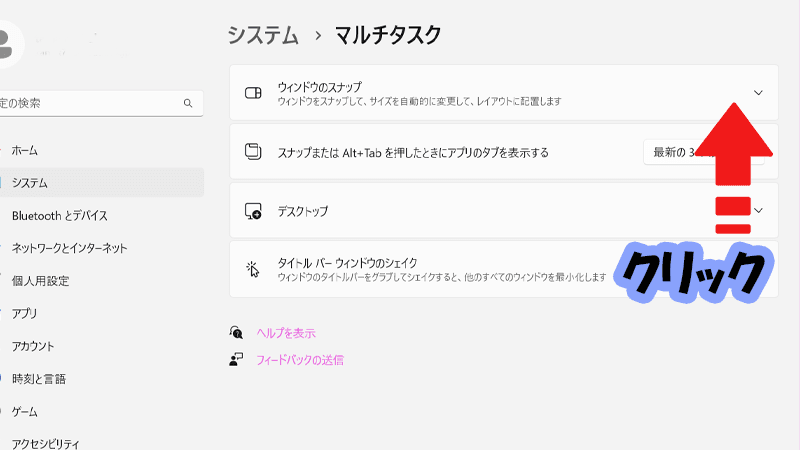
Task: Open the 最新の3 tabs dropdown
Action: [704, 152]
